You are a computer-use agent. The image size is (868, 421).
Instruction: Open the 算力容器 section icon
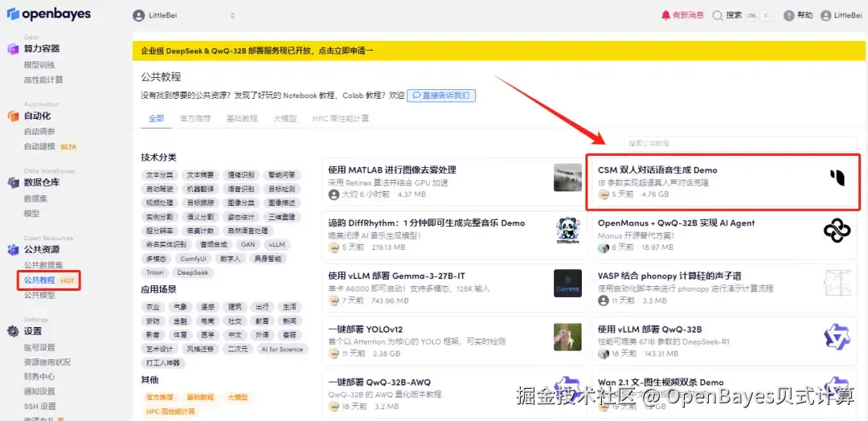13,49
